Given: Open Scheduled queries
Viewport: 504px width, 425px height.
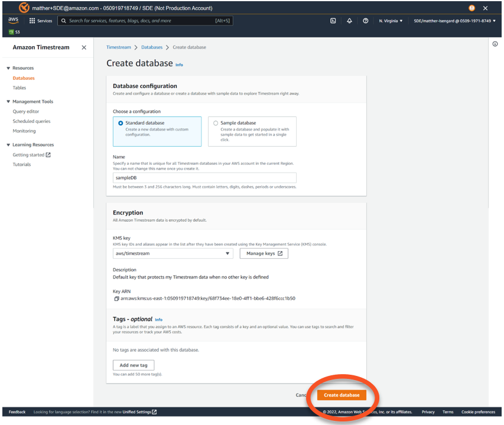Looking at the screenshot, I should (31, 121).
